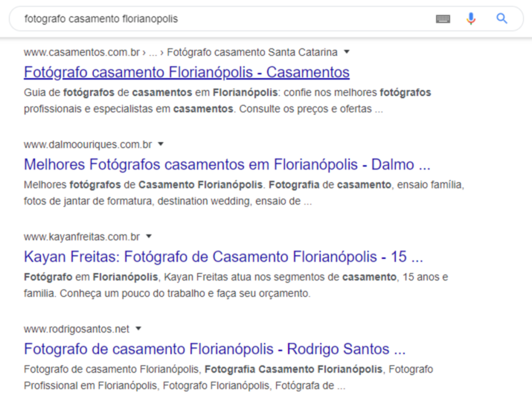Expand the dropdown arrow next to casamentos.com.br breadcrumb
This screenshot has width=532, height=404.
point(347,52)
